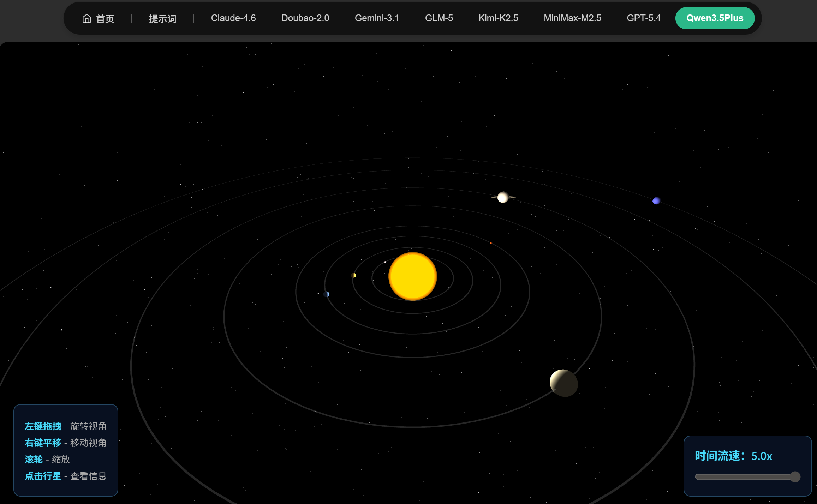Click the 首页 home link text
Screen dimensions: 817x504
(105, 18)
